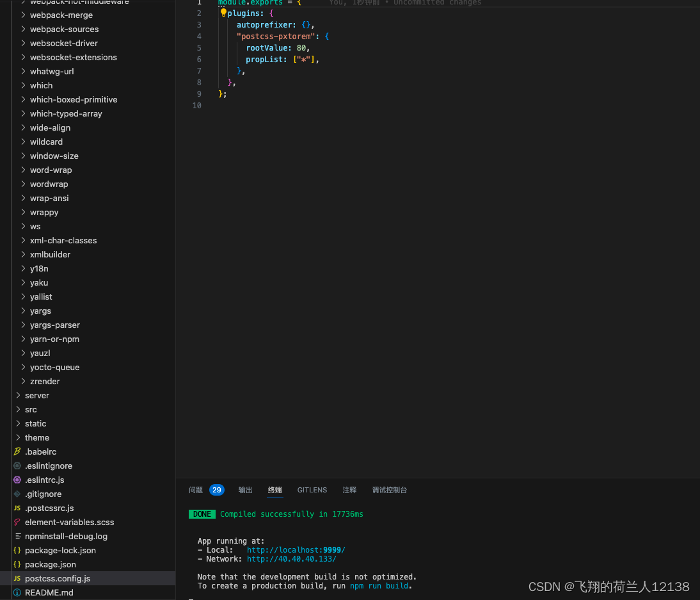Click the braces icon next to package.json
Image resolution: width=700 pixels, height=600 pixels.
(18, 564)
